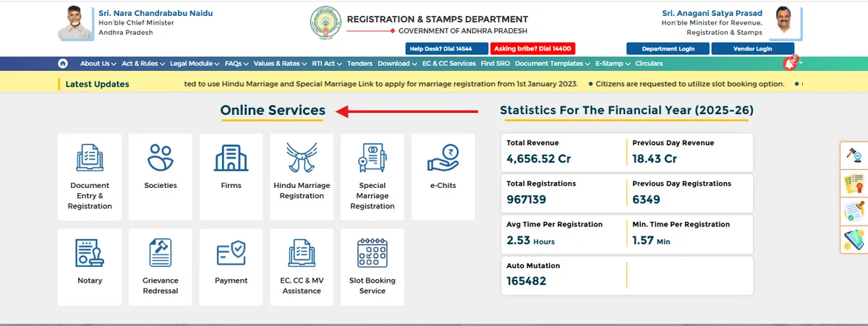Screen dimensions: 868x326
Task: Go to Find SRO menu item
Action: [x=495, y=64]
